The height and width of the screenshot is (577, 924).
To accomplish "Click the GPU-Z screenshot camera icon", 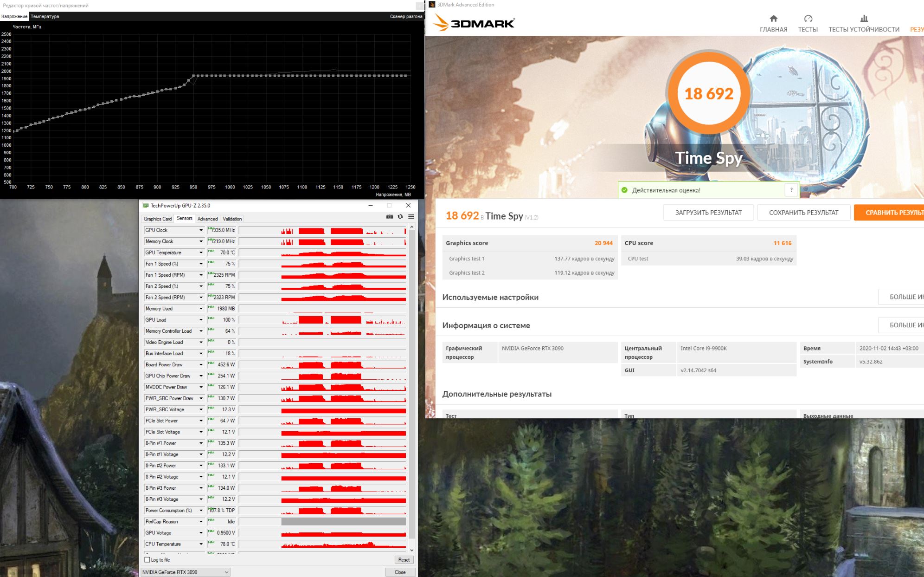I will click(x=390, y=217).
